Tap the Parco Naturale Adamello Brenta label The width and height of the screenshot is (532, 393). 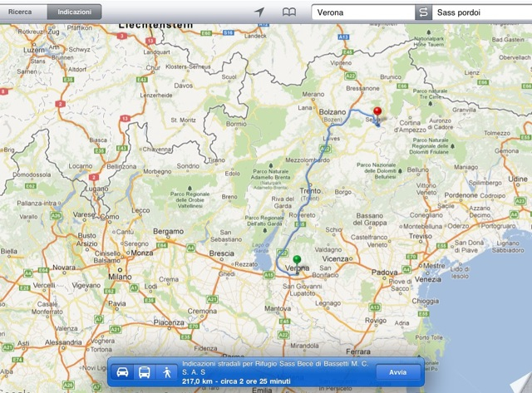pos(271,174)
